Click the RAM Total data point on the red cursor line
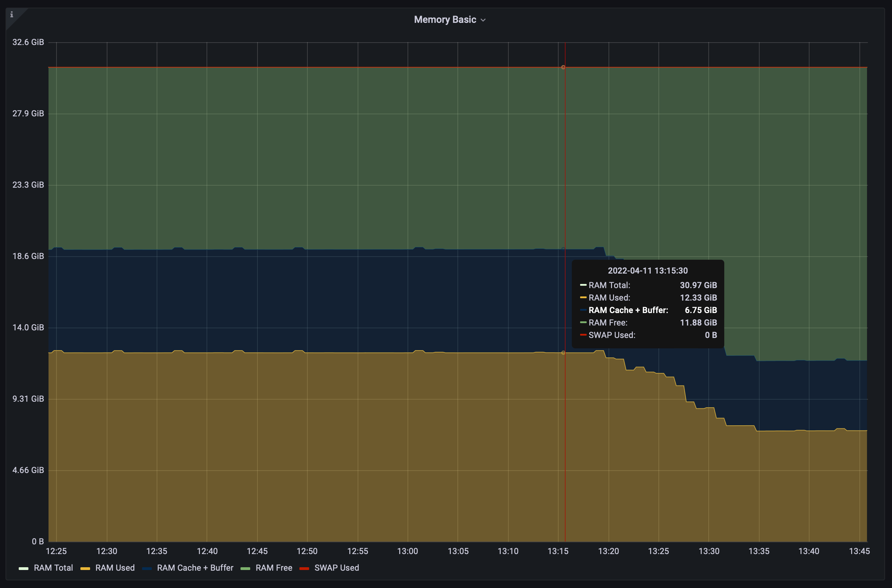The height and width of the screenshot is (588, 892). tap(563, 67)
